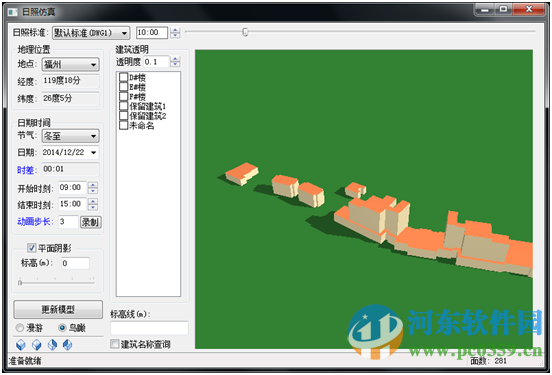Screen dimensions: 552x375
Task: Enable the 建筑名称查询 checkbox
Action: pos(115,344)
